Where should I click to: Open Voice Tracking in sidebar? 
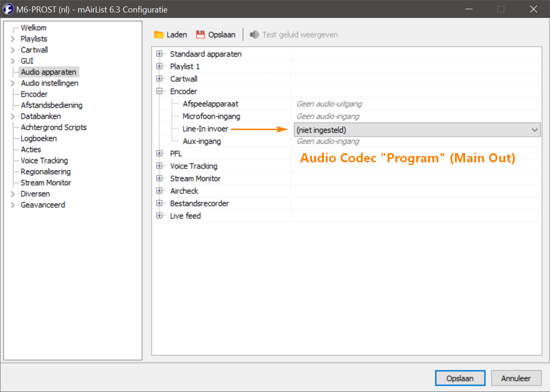coord(44,160)
